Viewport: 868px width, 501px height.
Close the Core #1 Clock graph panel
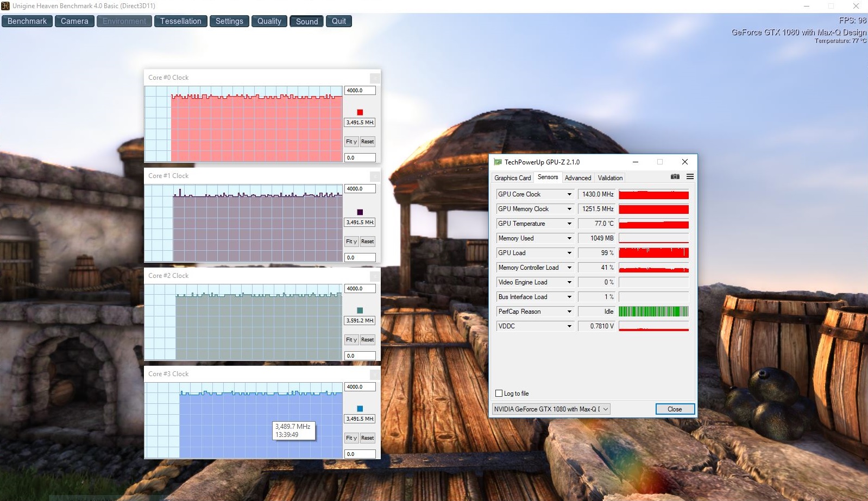tap(374, 176)
